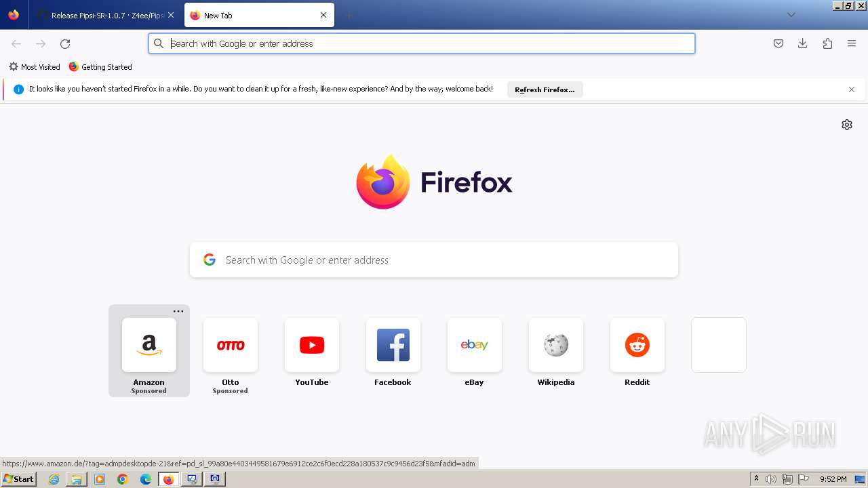Click the 9:52 PM clock
This screenshot has height=488, width=868.
click(x=833, y=479)
